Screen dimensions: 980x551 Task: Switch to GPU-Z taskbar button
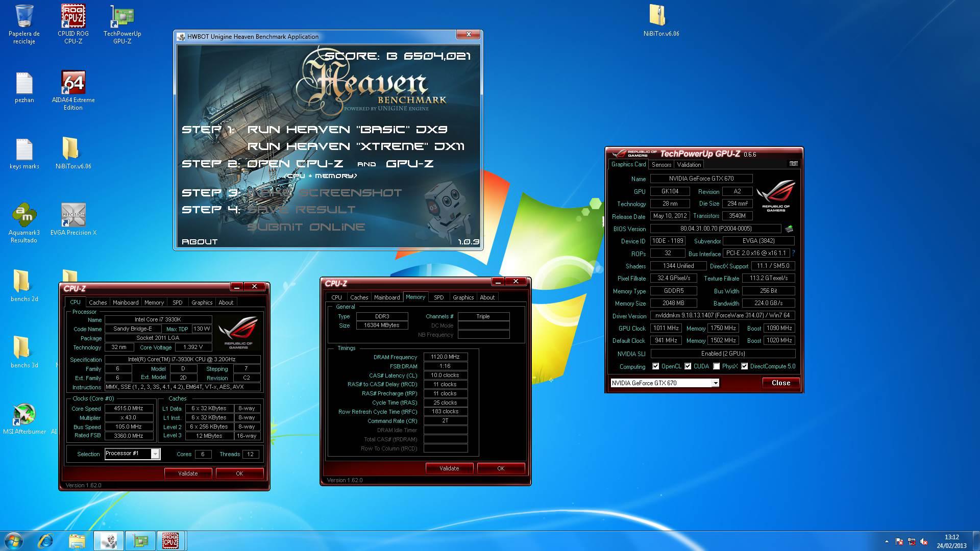(x=139, y=541)
